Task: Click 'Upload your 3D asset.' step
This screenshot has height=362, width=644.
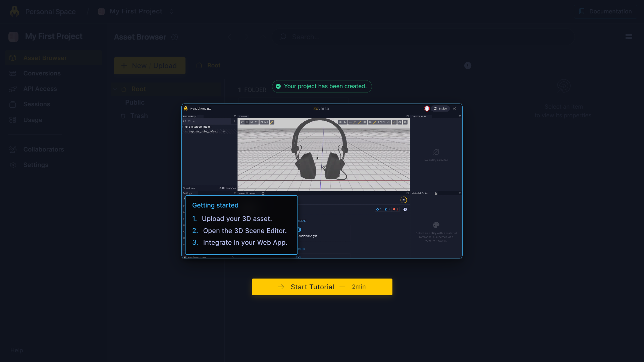Action: (237, 219)
